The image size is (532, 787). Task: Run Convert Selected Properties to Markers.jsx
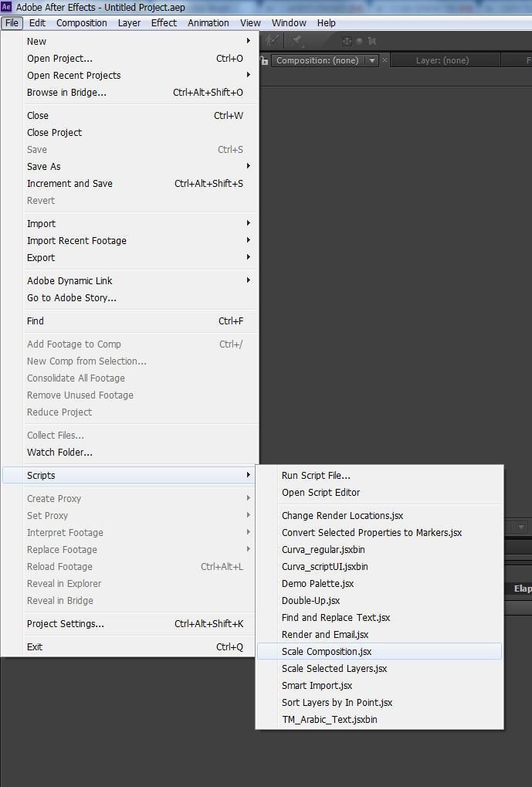(379, 533)
